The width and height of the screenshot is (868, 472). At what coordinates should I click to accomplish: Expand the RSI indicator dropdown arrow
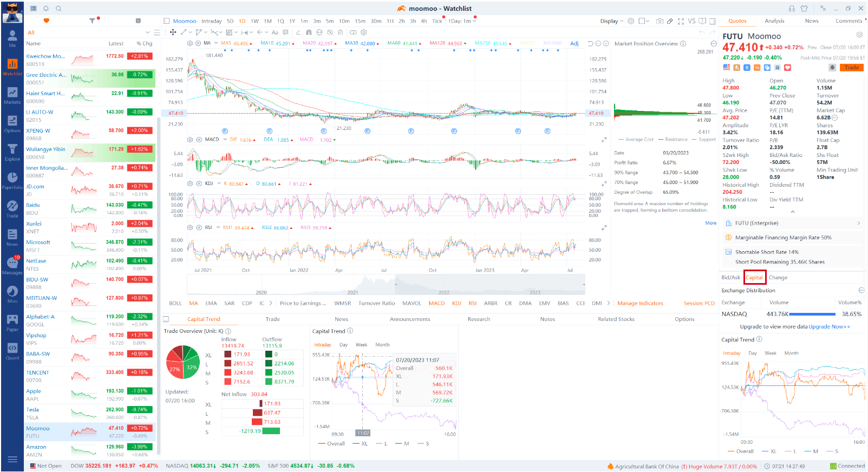coord(218,227)
